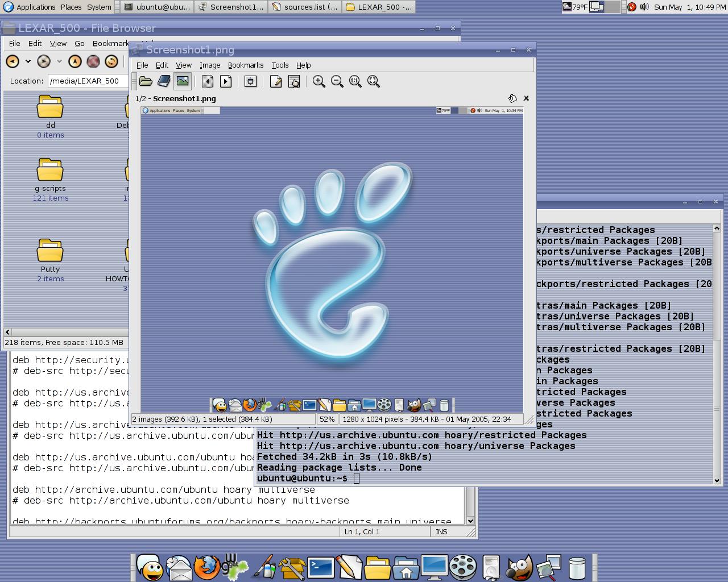Reload the LEXAR_500 folder
The height and width of the screenshot is (582, 728).
click(x=111, y=61)
